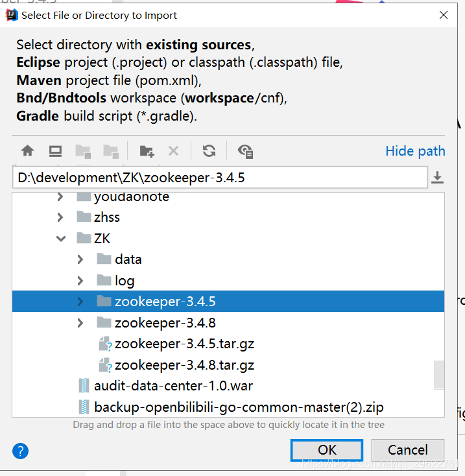Toggle show hidden files icon
Viewport: 465px width, 476px height.
pos(245,151)
